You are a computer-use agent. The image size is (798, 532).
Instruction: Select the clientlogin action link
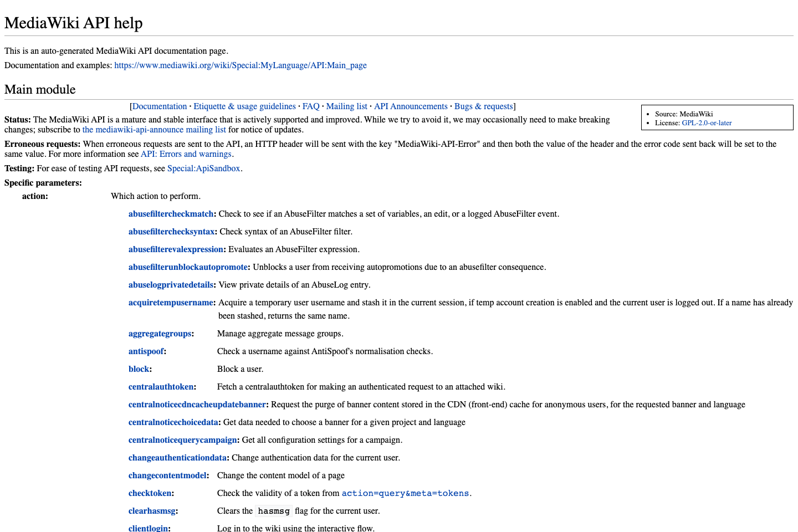[x=148, y=528]
